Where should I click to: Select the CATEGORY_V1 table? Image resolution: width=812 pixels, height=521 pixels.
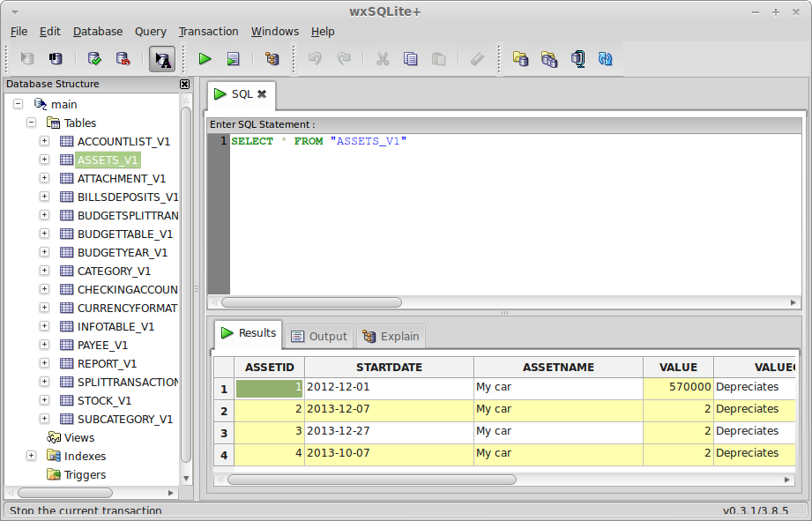point(114,271)
